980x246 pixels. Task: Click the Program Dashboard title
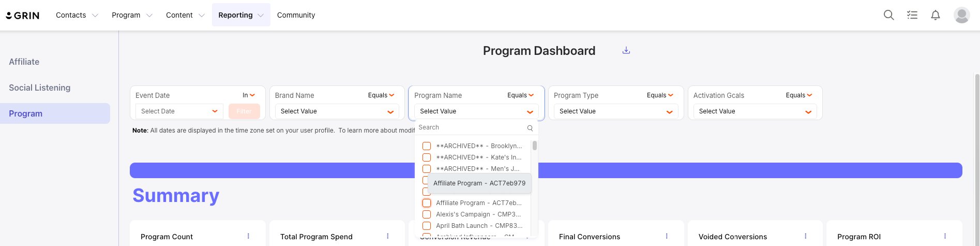click(x=539, y=51)
